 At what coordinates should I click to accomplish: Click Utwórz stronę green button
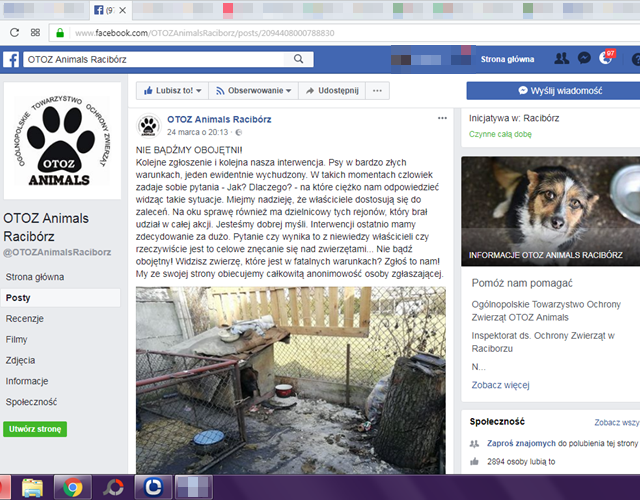(x=35, y=429)
